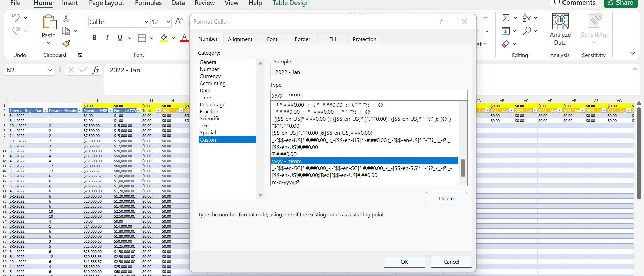Switch to the Fill tab
644x276 pixels.
point(333,39)
